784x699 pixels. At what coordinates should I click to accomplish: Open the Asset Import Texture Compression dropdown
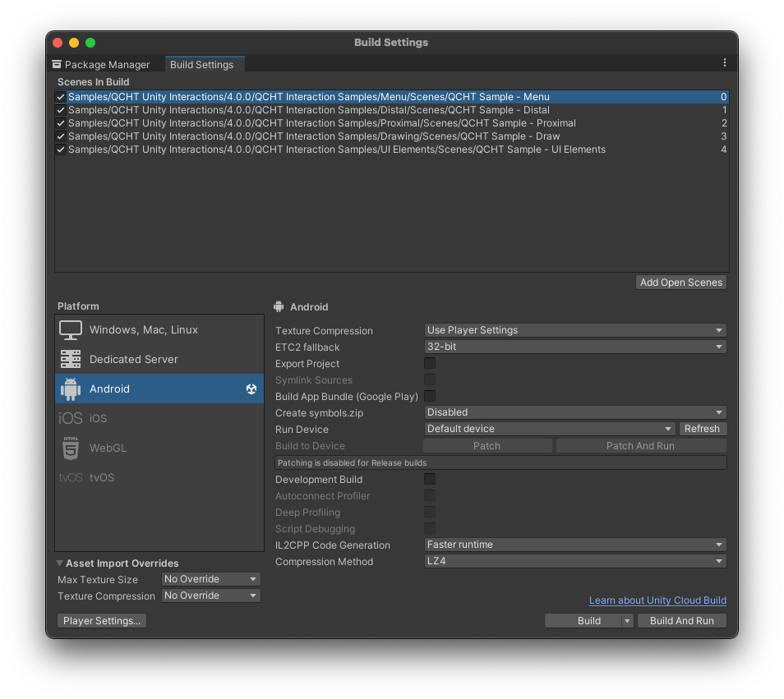pos(210,596)
